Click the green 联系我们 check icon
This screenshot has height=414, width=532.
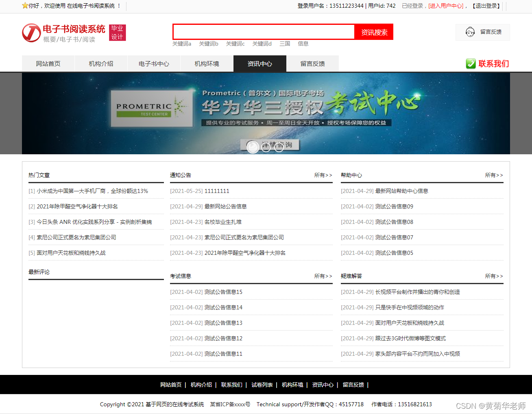[x=471, y=64]
